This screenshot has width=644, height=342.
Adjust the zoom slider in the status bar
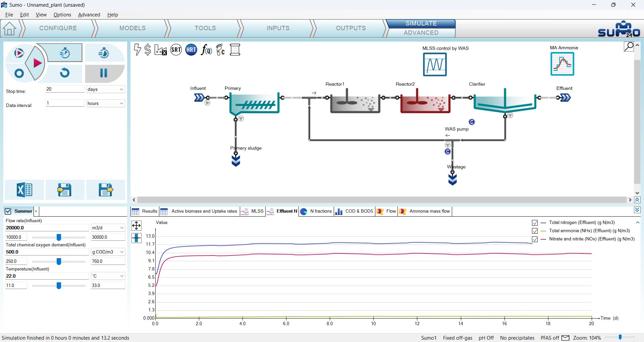click(x=620, y=337)
